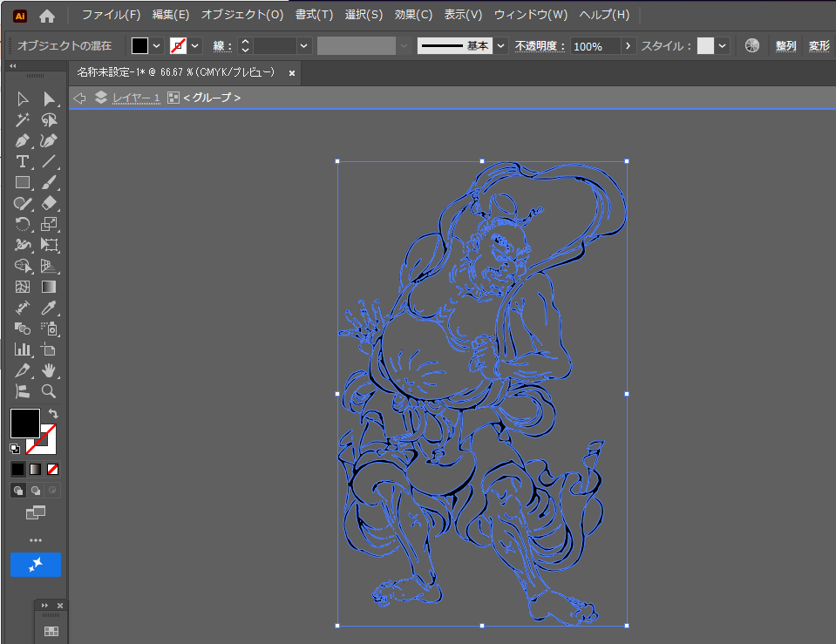Click the large black fill swatch
Viewport: 836px width, 644px height.
tap(25, 423)
